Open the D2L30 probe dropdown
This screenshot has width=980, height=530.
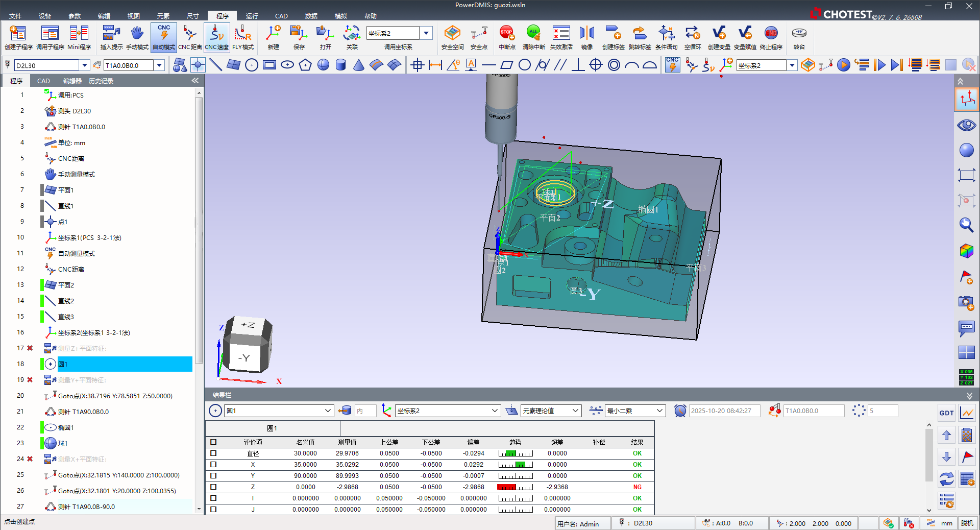[85, 65]
